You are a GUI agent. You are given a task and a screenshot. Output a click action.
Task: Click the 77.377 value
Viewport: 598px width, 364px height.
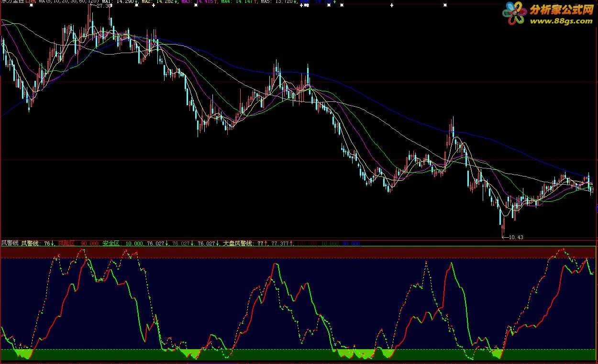tap(282, 243)
